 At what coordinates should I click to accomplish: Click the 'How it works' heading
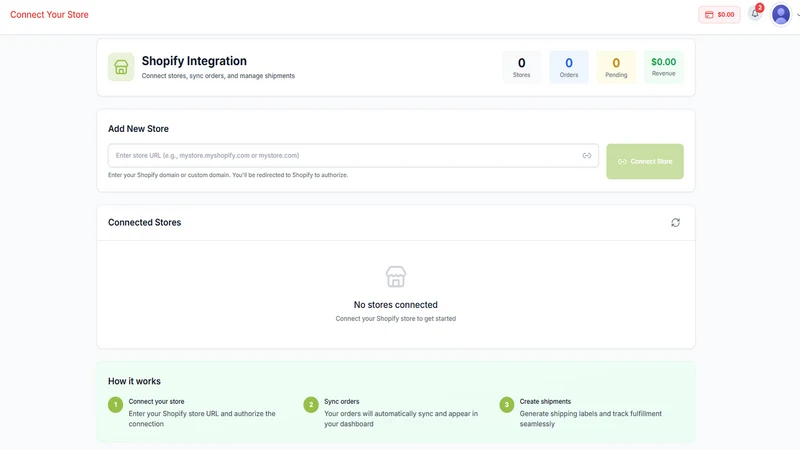click(134, 381)
